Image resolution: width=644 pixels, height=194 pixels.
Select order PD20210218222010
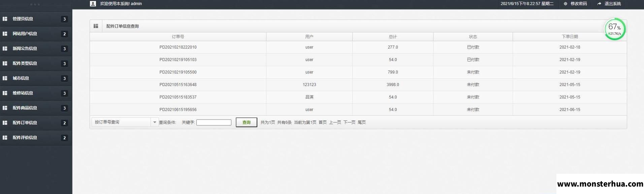(x=178, y=47)
